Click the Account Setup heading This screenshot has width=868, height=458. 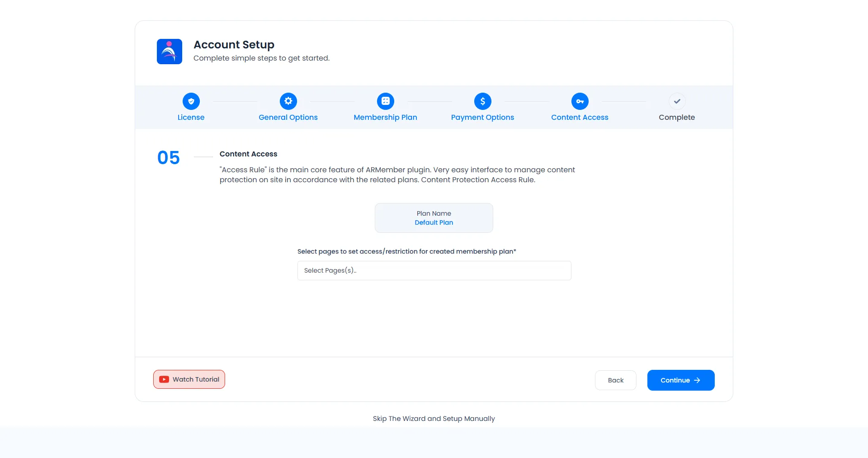(234, 44)
